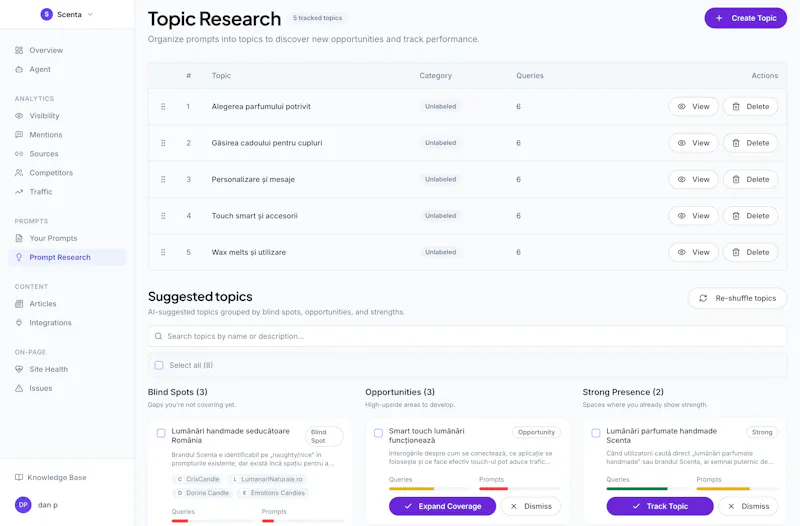The width and height of the screenshot is (800, 526).
Task: Click the Re-shuffle topics button
Action: [x=737, y=298]
